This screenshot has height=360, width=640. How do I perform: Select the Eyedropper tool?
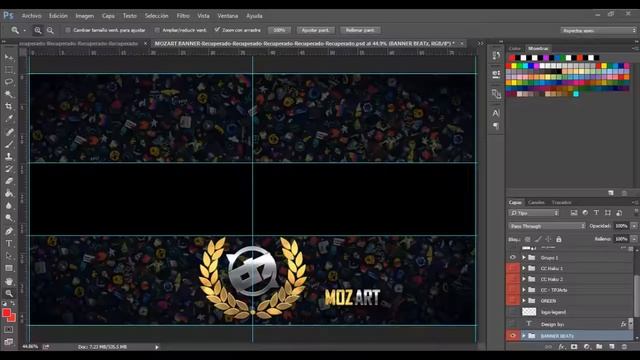tap(9, 119)
